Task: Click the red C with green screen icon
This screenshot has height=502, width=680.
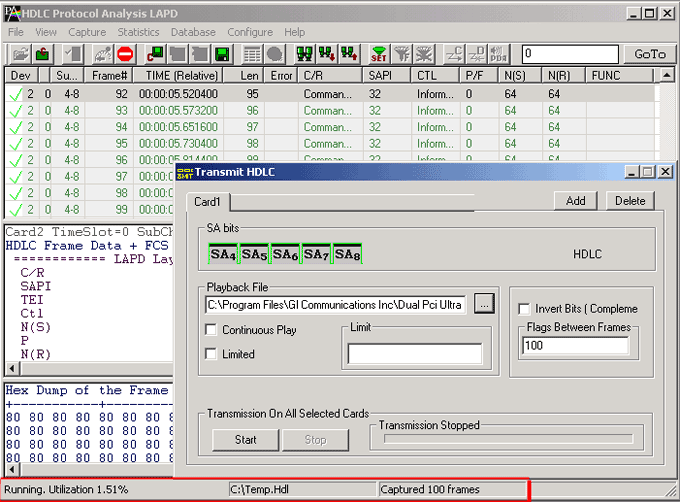Action: pyautogui.click(x=155, y=55)
